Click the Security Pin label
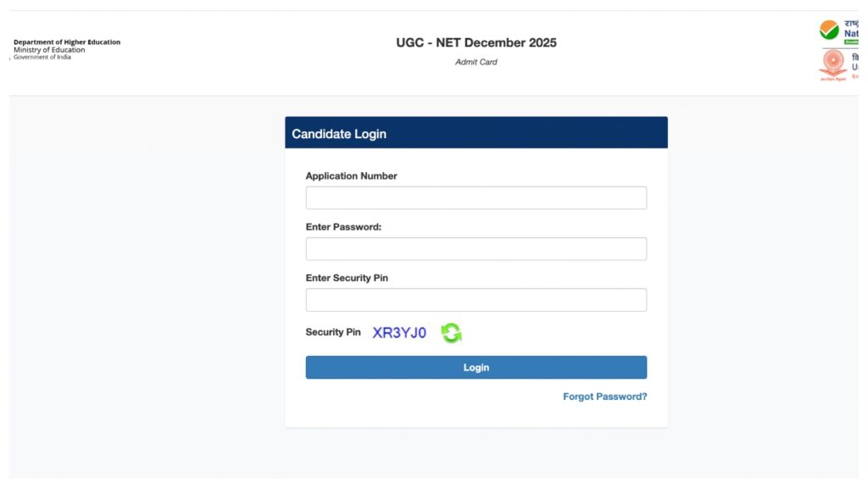This screenshot has height=488, width=868. (332, 332)
